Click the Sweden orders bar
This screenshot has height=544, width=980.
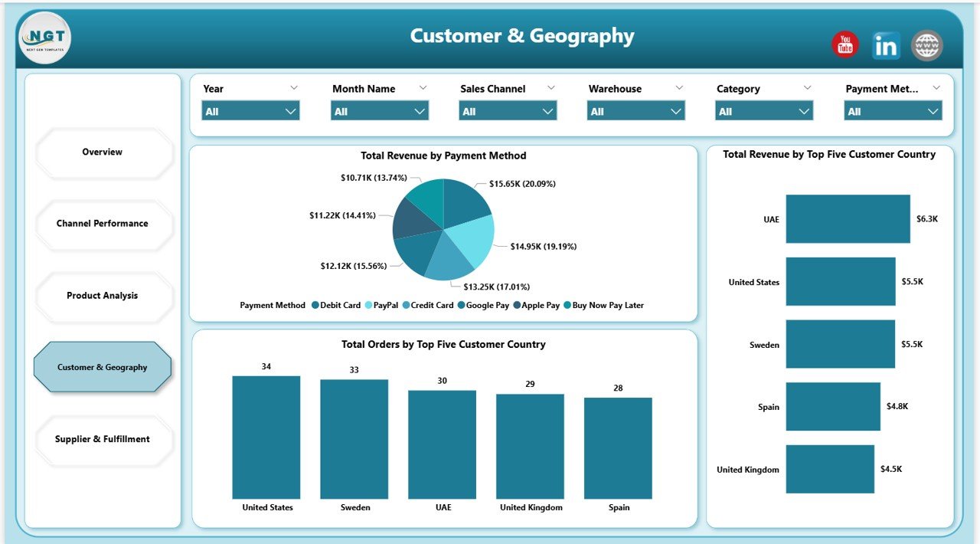[x=354, y=440]
